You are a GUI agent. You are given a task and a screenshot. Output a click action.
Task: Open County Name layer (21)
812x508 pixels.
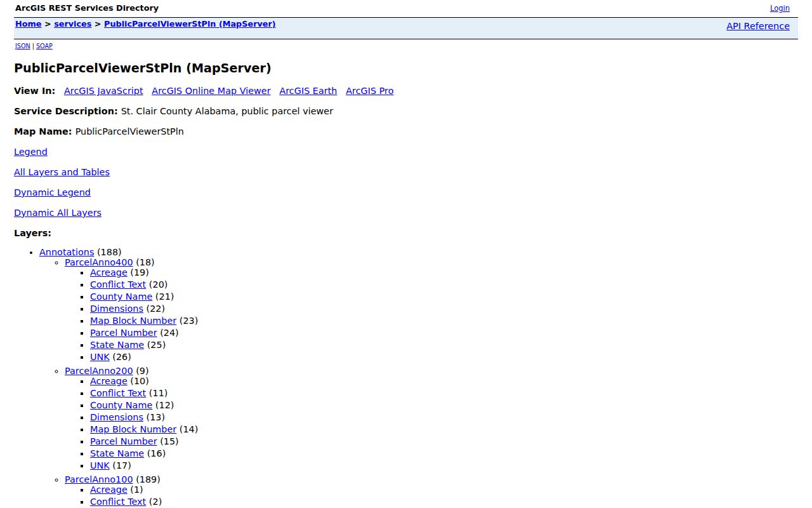coord(121,297)
